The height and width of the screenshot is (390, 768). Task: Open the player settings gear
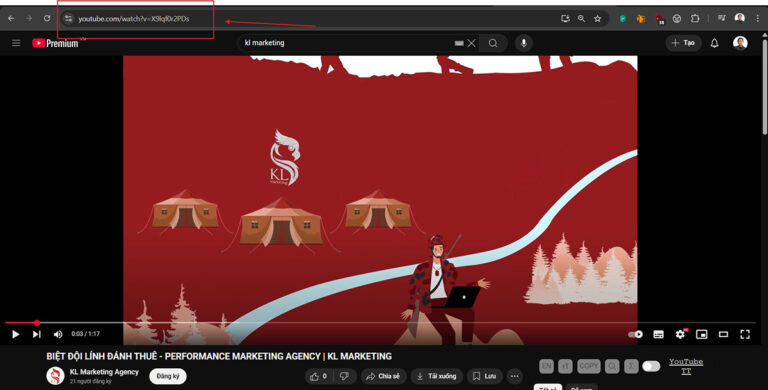point(680,334)
